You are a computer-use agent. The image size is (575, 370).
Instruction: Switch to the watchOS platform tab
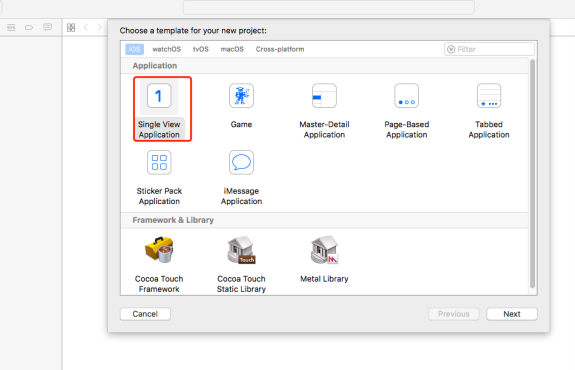coord(166,49)
